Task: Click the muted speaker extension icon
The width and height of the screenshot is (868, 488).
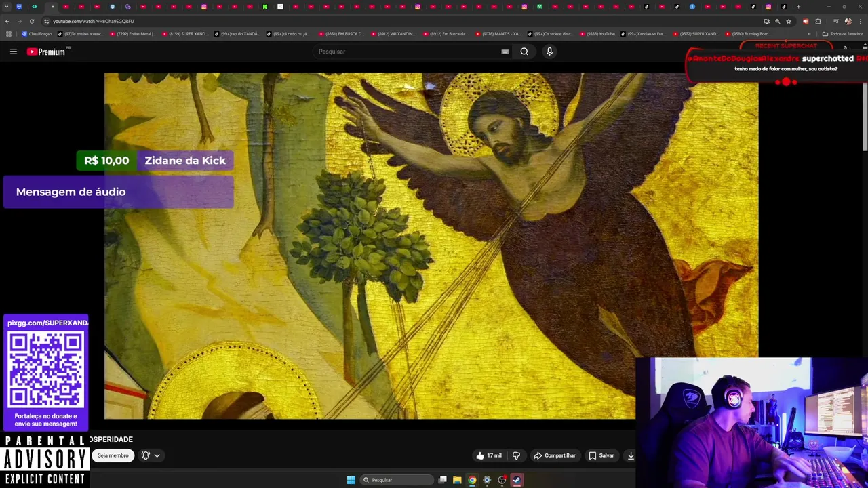Action: point(806,21)
